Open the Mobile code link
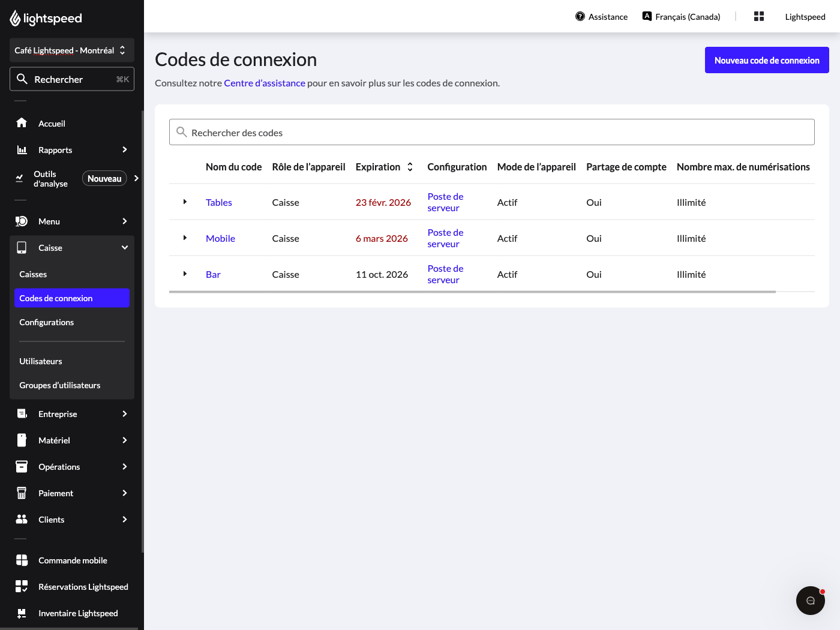Image resolution: width=840 pixels, height=630 pixels. tap(220, 238)
